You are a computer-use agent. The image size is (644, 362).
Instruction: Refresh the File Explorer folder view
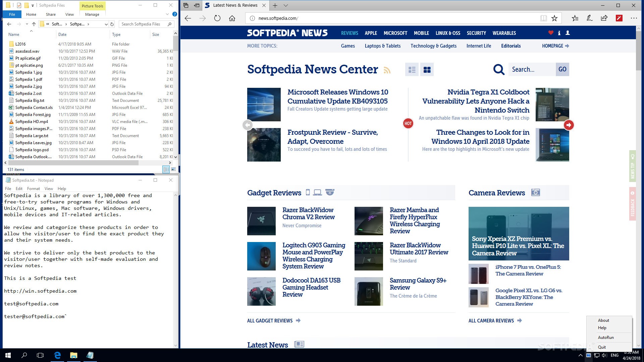click(112, 24)
